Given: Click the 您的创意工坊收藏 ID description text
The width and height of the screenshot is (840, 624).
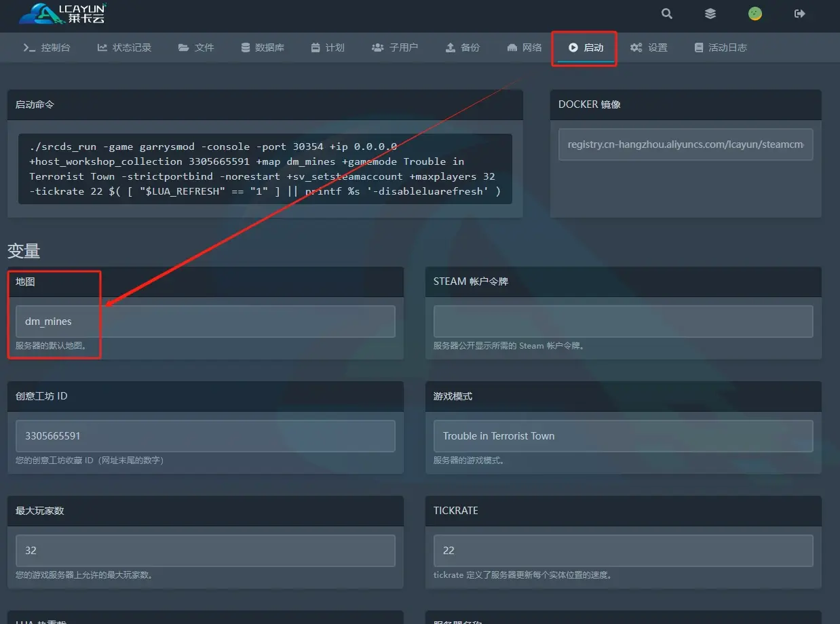Looking at the screenshot, I should 90,461.
